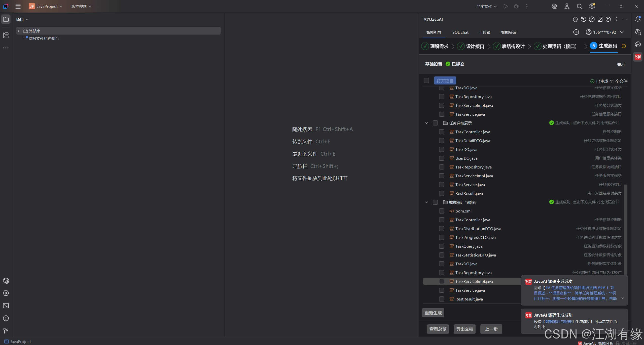The image size is (644, 345).
Task: Check TaskDetailDTO.java checkbox
Action: 442,141
